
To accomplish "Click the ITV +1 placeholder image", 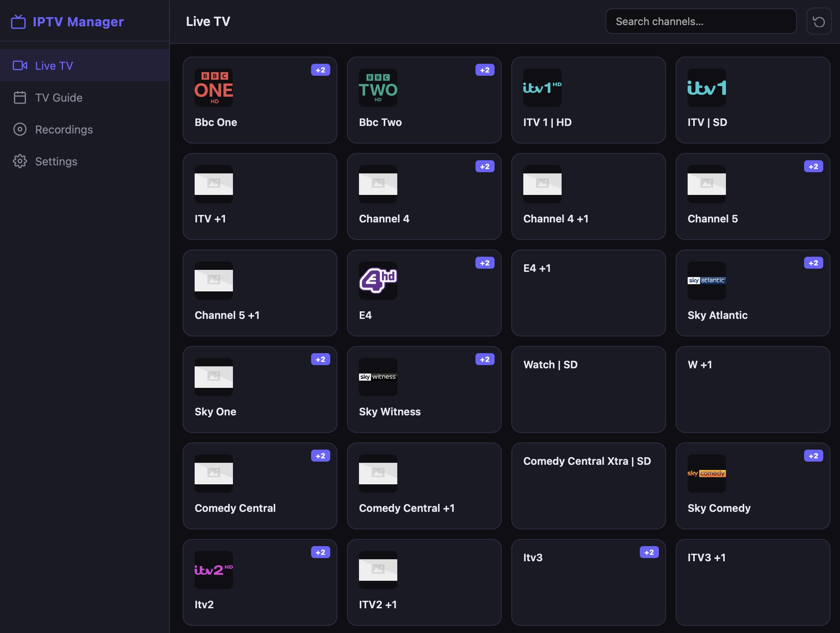I will pyautogui.click(x=214, y=184).
